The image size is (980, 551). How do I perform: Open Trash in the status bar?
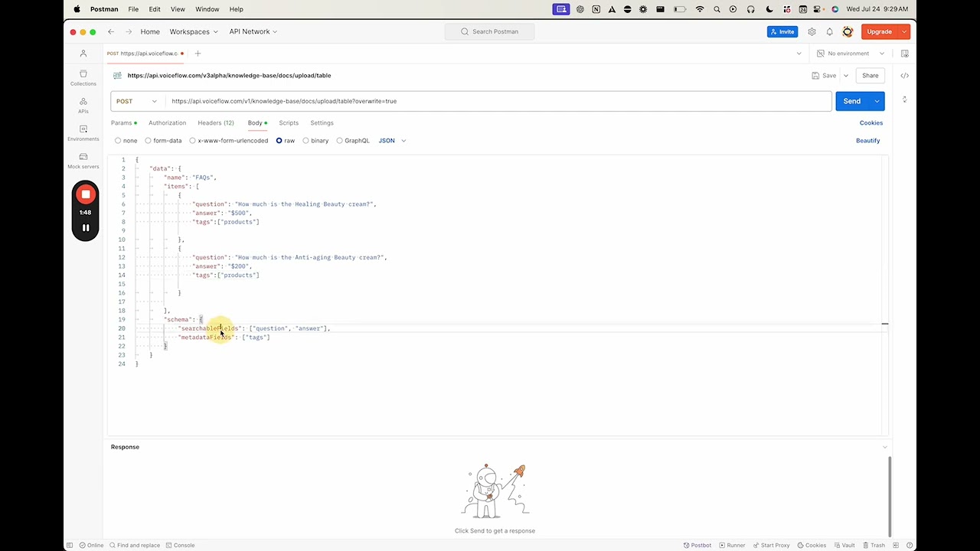[x=874, y=545]
